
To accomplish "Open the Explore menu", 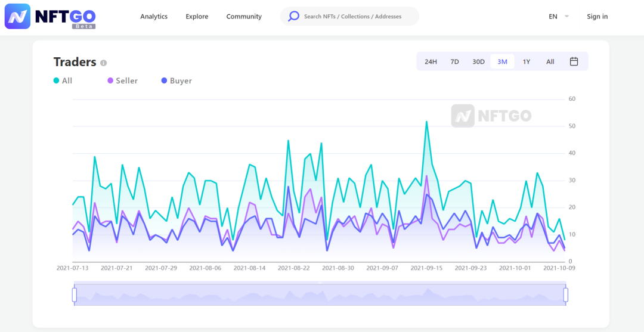I will click(x=197, y=17).
